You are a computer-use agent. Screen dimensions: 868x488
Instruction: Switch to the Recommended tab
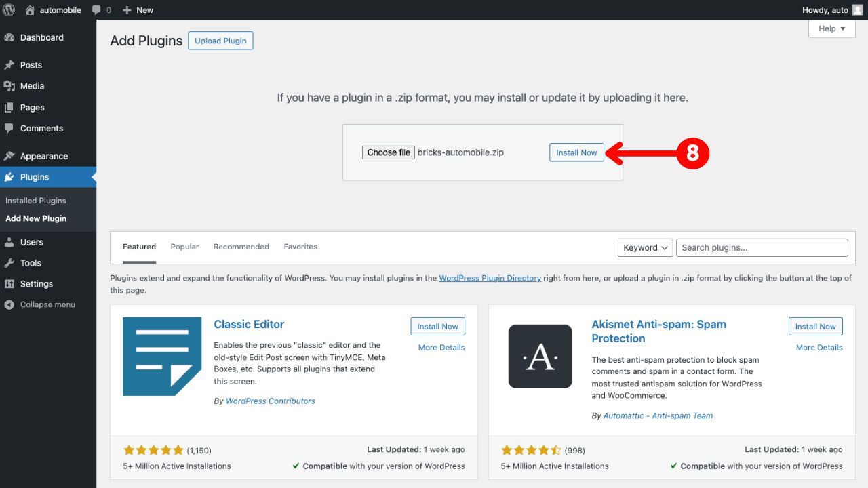[x=241, y=247]
